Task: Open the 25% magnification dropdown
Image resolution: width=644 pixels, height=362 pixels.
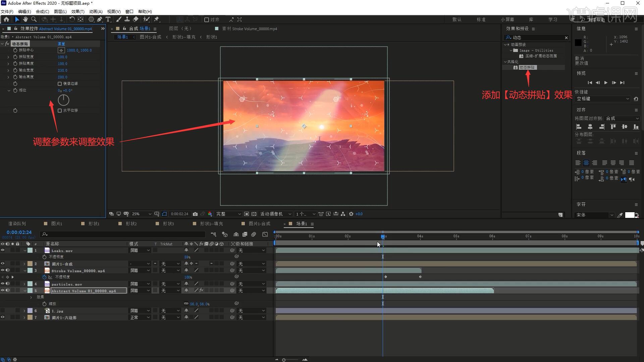Action: (x=141, y=214)
